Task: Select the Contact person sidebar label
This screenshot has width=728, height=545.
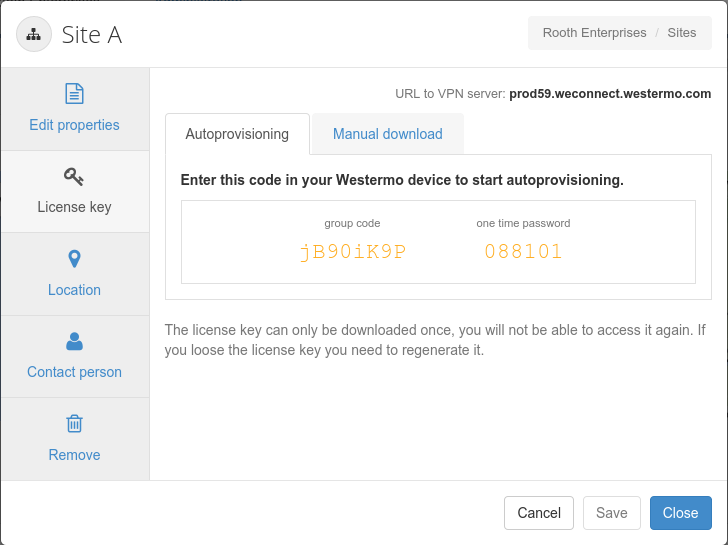Action: tap(74, 372)
